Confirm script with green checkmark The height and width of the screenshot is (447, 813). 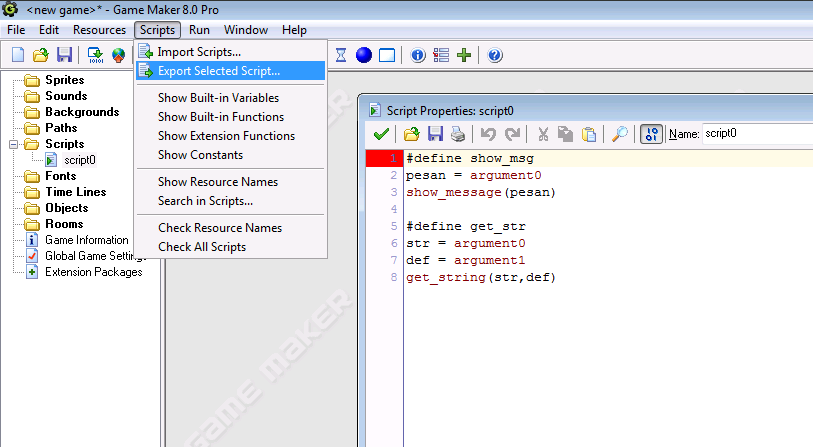coord(381,134)
